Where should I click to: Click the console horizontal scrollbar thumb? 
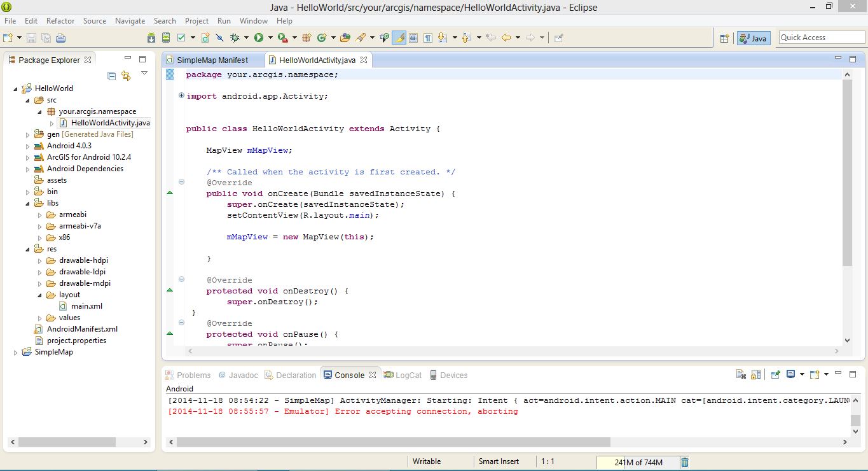pos(393,442)
